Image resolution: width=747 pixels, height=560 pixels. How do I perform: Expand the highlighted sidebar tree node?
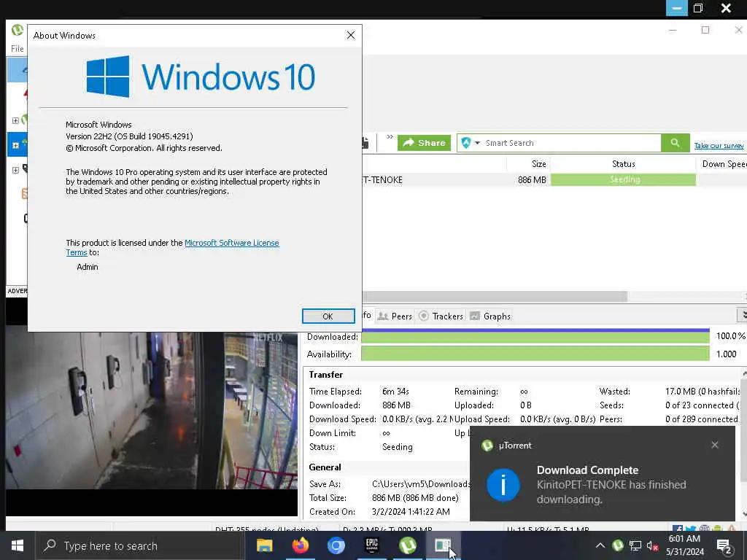tap(15, 145)
